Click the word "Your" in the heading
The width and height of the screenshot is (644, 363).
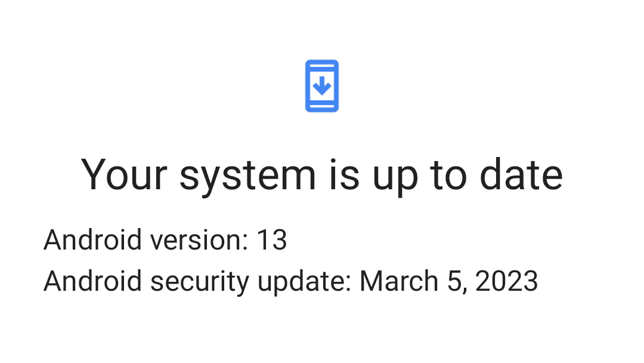coord(124,174)
